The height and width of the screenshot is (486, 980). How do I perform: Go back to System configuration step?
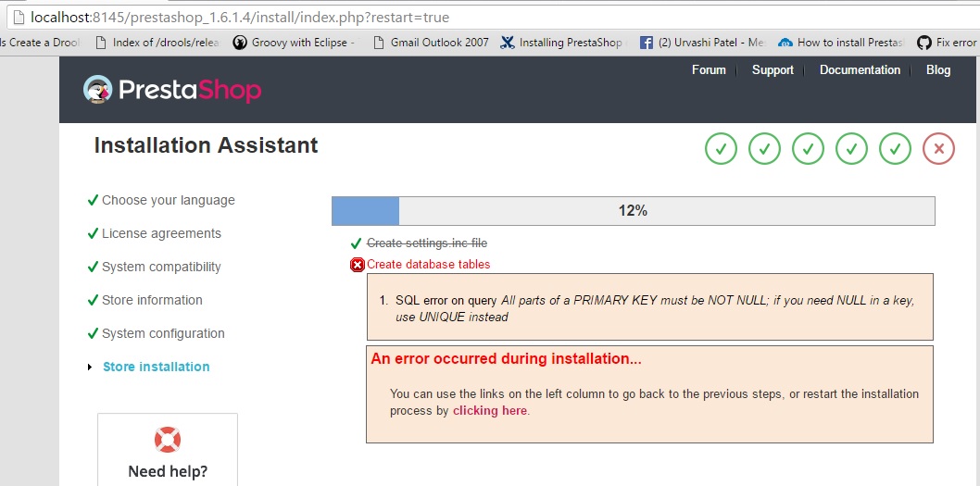[163, 333]
